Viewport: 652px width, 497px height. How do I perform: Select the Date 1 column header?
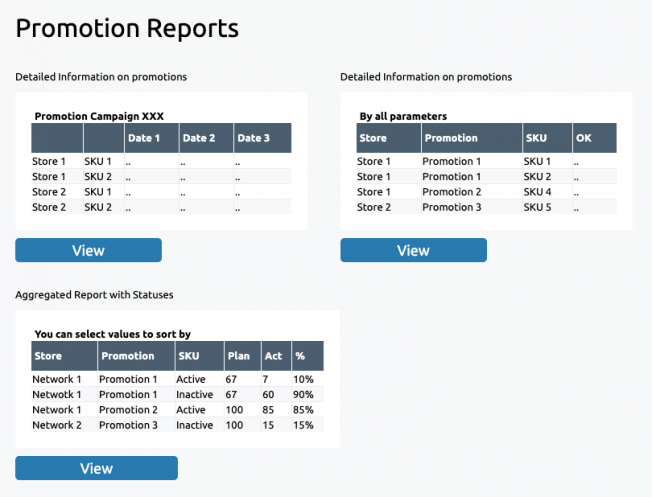(x=152, y=138)
